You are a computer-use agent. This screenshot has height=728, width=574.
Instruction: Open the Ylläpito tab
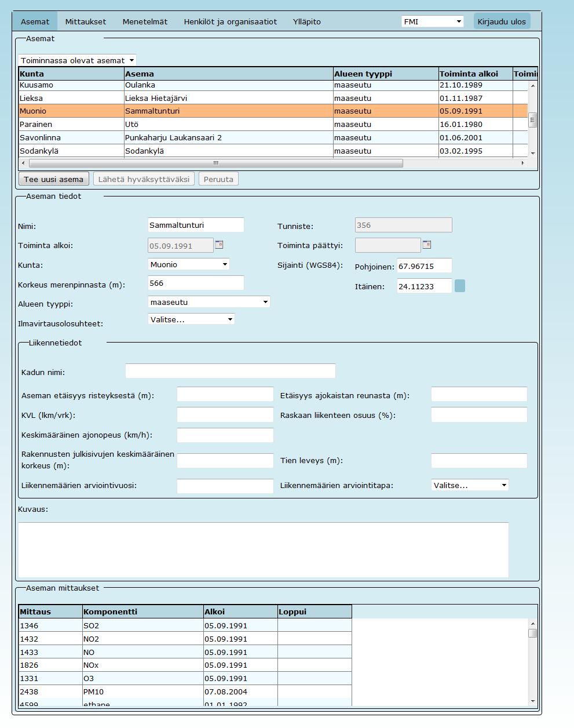[x=307, y=21]
